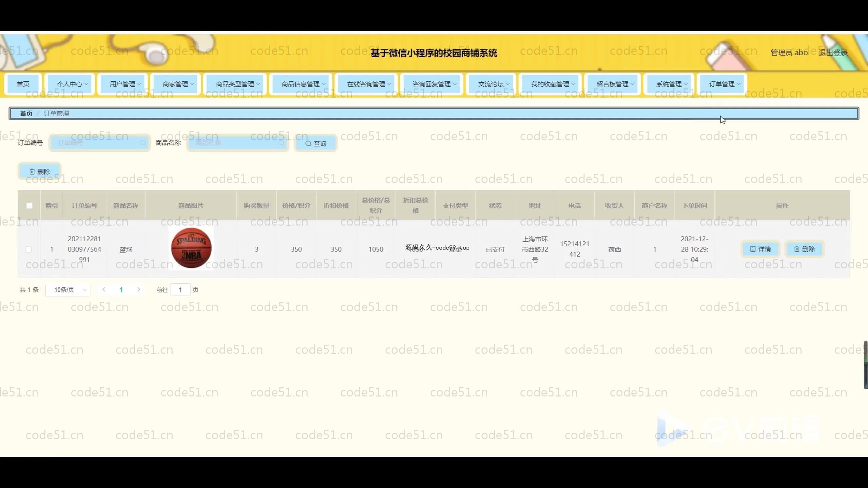868x488 pixels.
Task: Click the 下单时间 column header
Action: pyautogui.click(x=694, y=205)
